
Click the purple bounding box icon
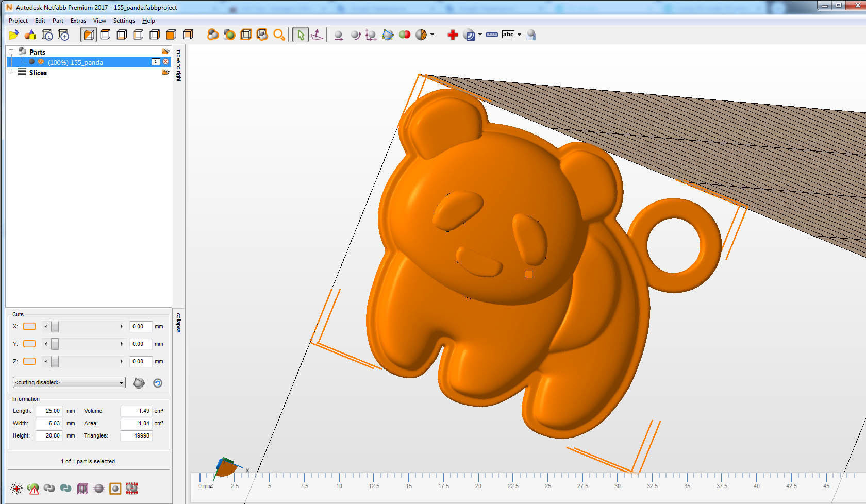(82, 488)
